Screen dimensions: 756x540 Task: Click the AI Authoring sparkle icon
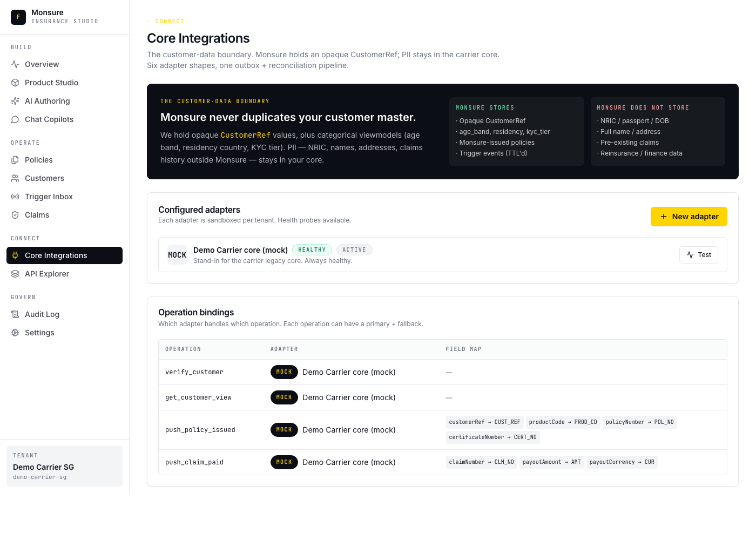pos(15,101)
